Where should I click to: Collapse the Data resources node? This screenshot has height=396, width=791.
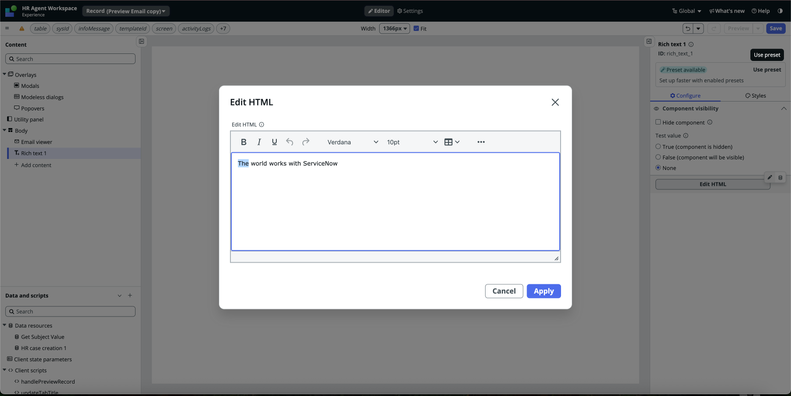click(x=5, y=326)
